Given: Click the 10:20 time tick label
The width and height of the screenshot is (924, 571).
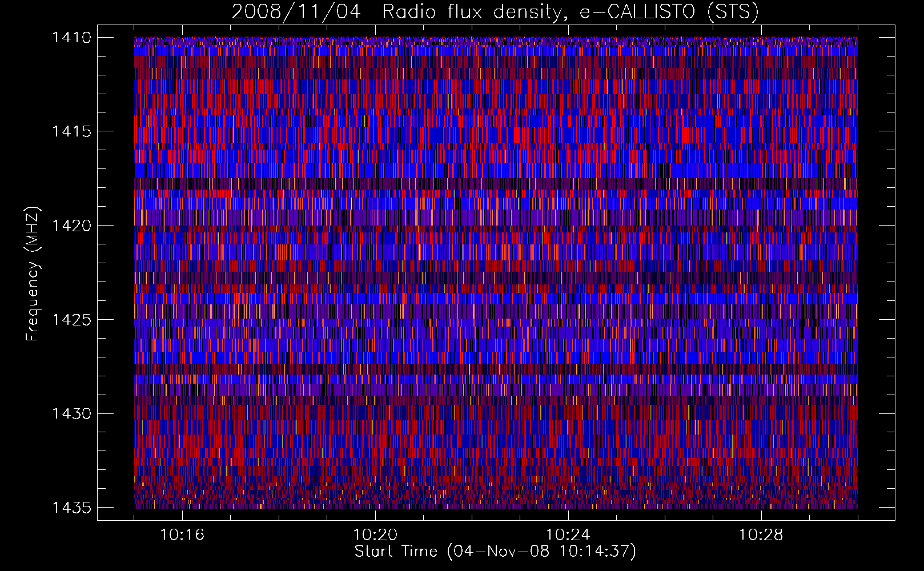Looking at the screenshot, I should tap(375, 535).
